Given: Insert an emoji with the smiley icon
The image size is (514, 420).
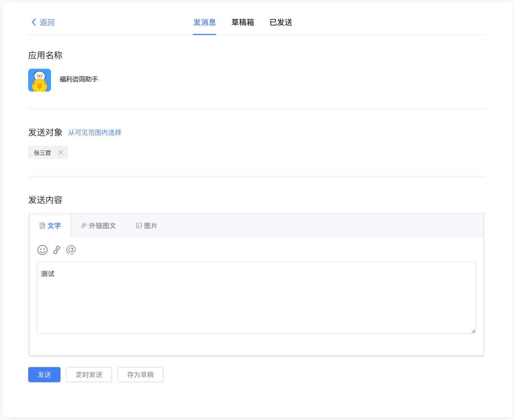Looking at the screenshot, I should (42, 250).
